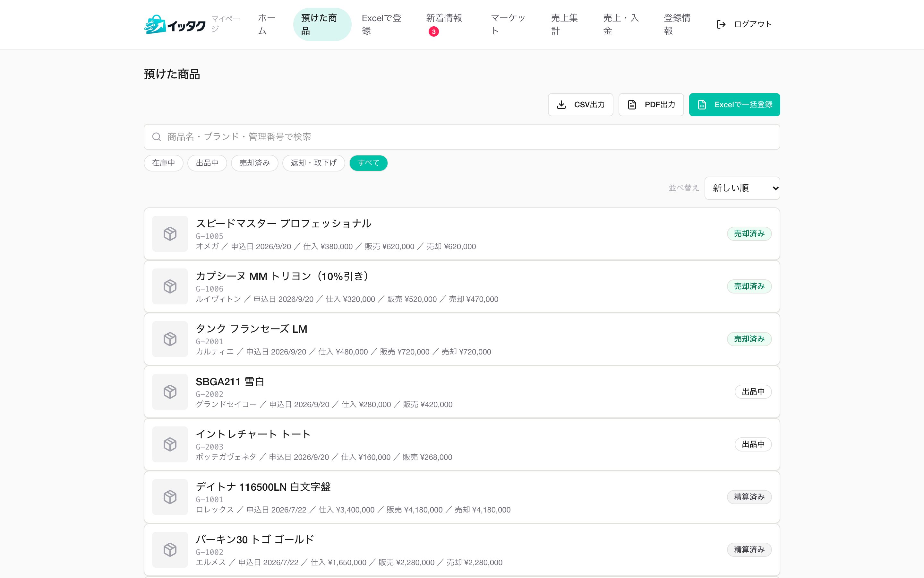
Task: Click the logout arrow icon
Action: point(721,24)
